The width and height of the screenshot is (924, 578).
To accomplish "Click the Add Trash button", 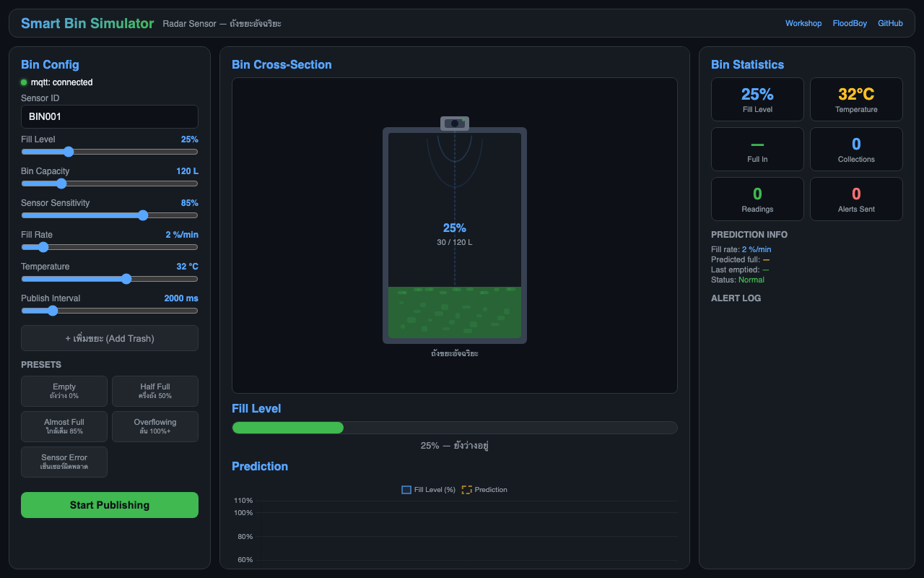I will 110,338.
